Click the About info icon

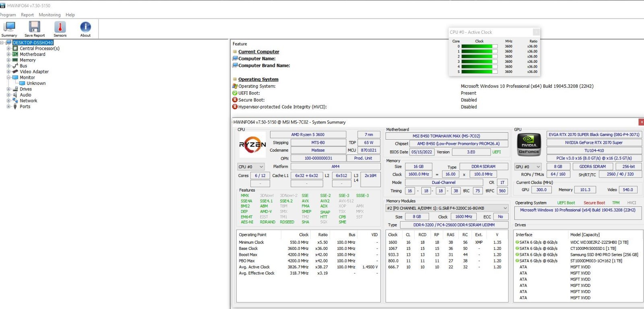pyautogui.click(x=85, y=27)
